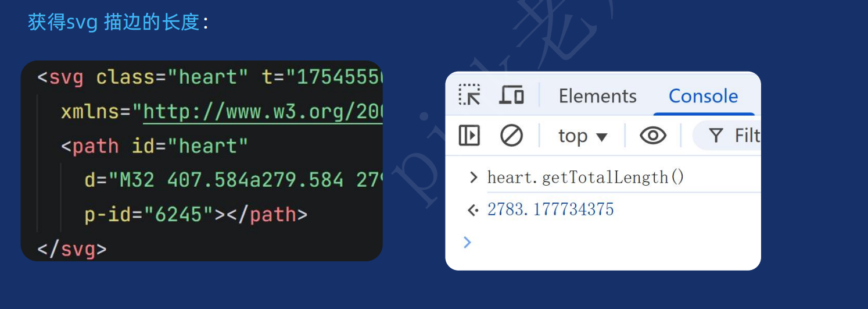This screenshot has width=868, height=309.
Task: Click the heart.getTotalLength() command text
Action: tap(586, 177)
